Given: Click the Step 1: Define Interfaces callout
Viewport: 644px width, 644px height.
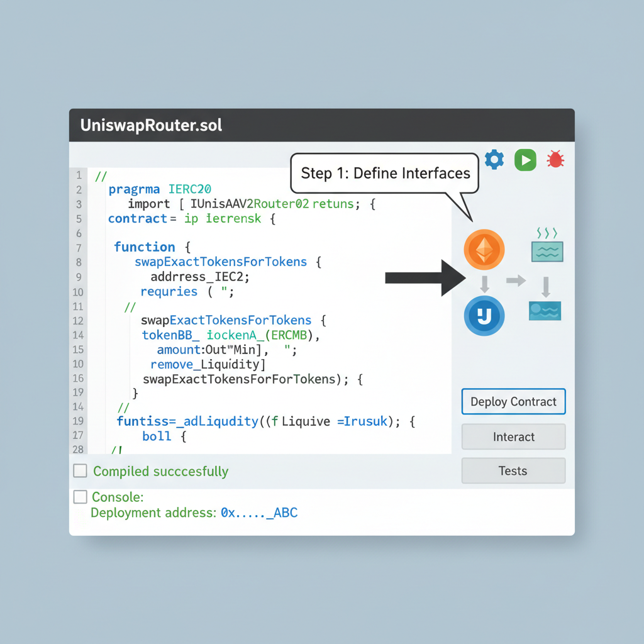Looking at the screenshot, I should (x=384, y=173).
